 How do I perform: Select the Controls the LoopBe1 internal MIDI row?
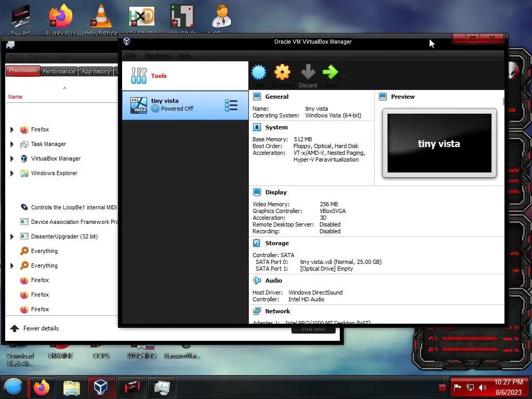coord(62,207)
